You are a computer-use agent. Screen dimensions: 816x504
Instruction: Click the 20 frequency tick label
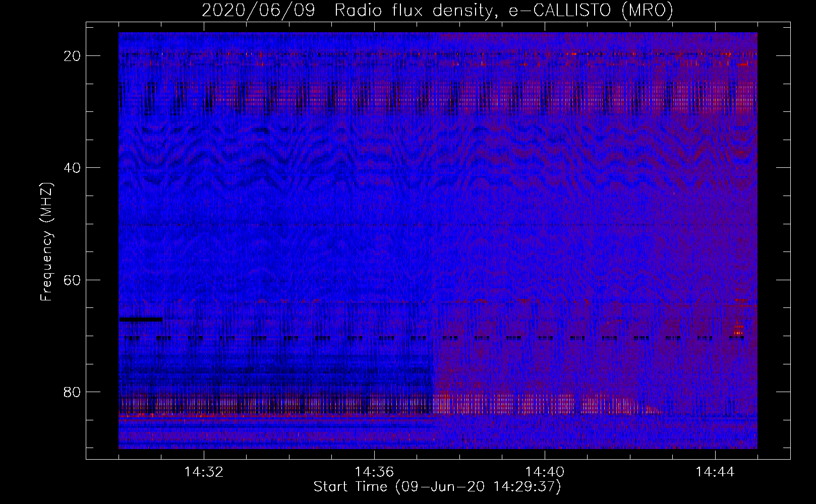coord(72,56)
